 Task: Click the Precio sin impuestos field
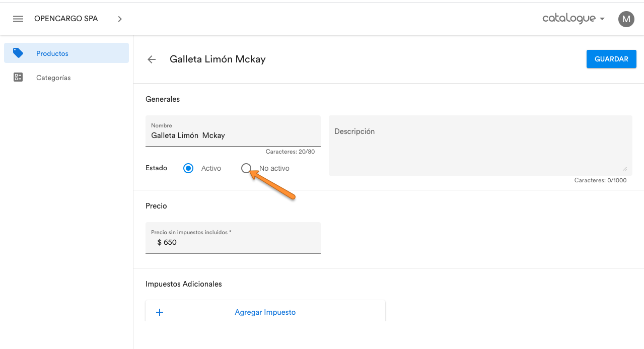coord(233,242)
